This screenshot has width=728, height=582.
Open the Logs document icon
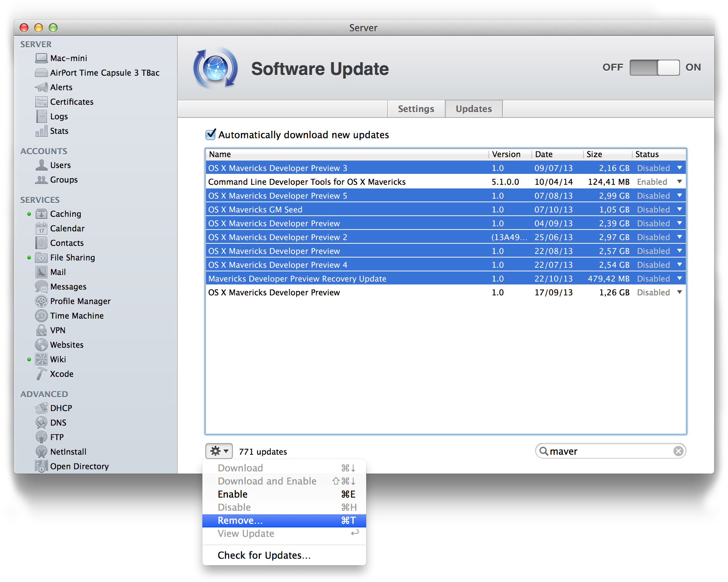pyautogui.click(x=41, y=116)
